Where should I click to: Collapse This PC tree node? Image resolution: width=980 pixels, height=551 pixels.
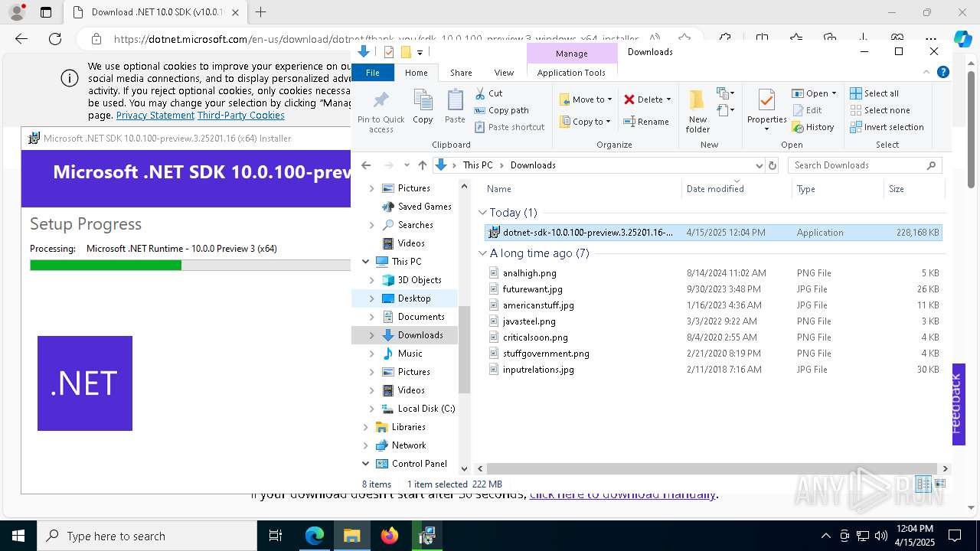366,262
